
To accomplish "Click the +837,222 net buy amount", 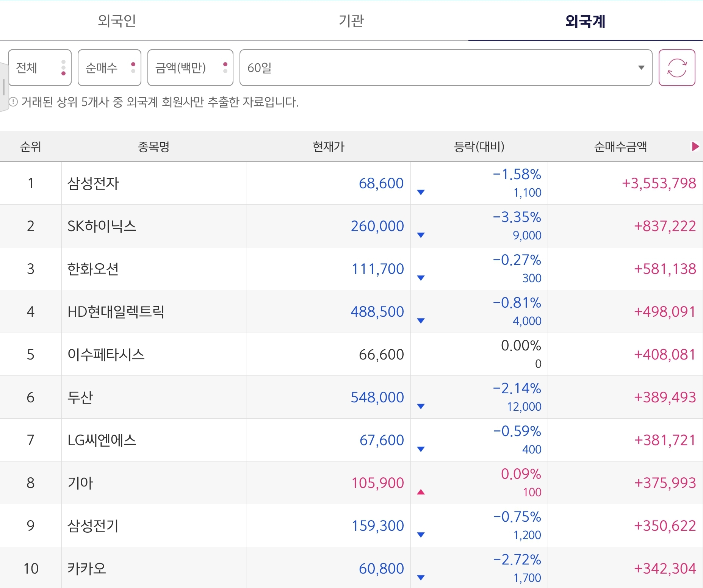I will coord(665,226).
